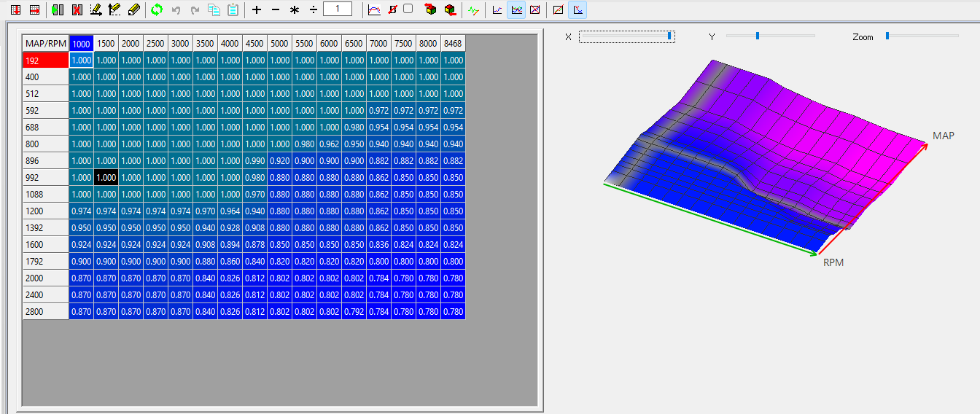Select the 992 MAP row header
This screenshot has width=980, height=414.
pos(46,178)
